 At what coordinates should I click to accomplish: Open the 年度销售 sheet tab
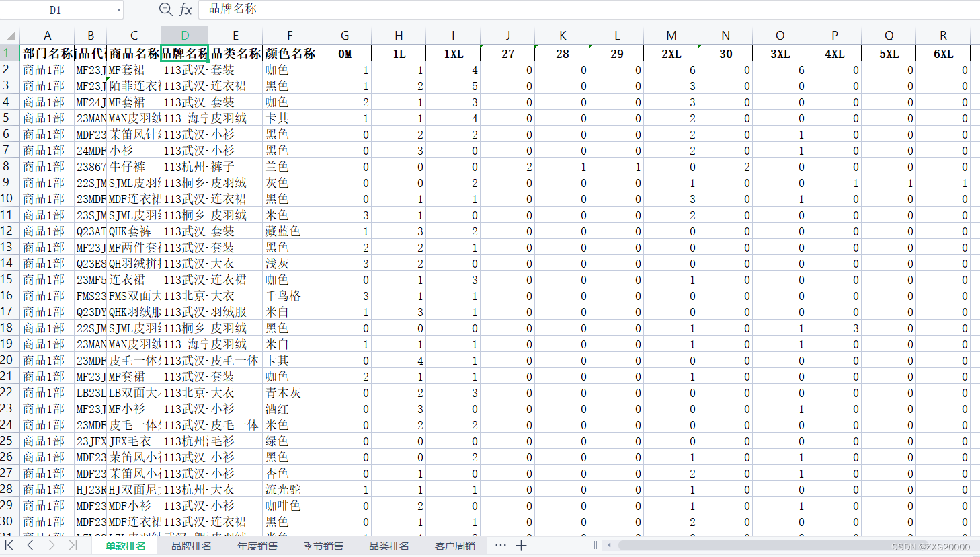click(257, 546)
